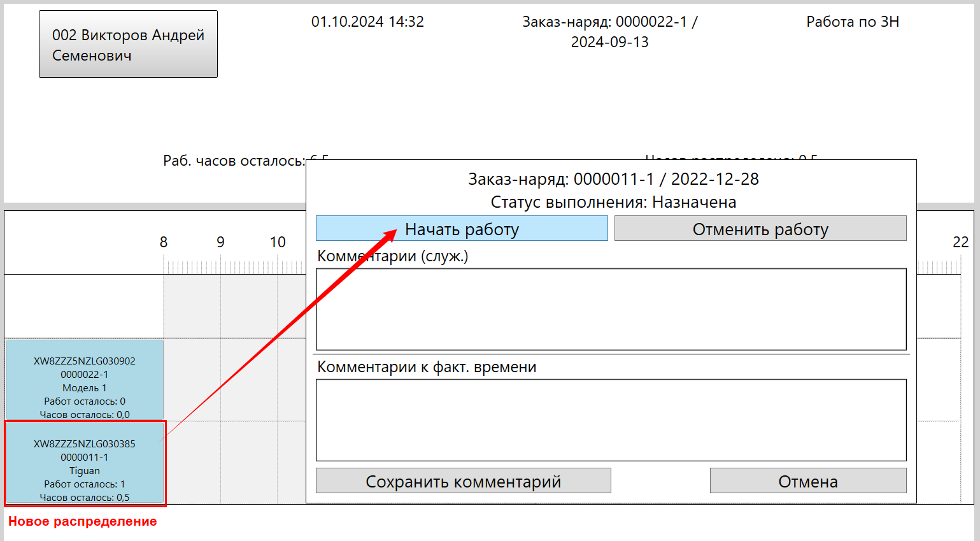This screenshot has width=980, height=541.
Task: Click hour 22 on the timeline ruler
Action: point(960,243)
